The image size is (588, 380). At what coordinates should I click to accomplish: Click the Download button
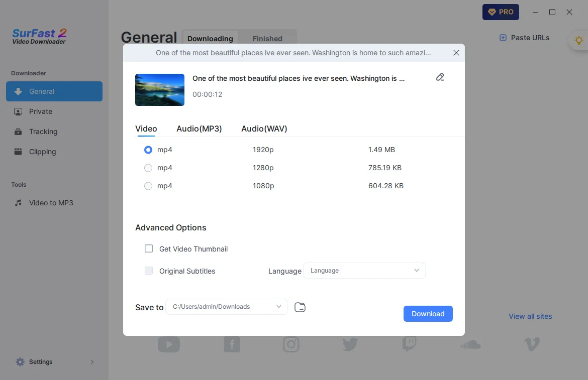pos(428,313)
